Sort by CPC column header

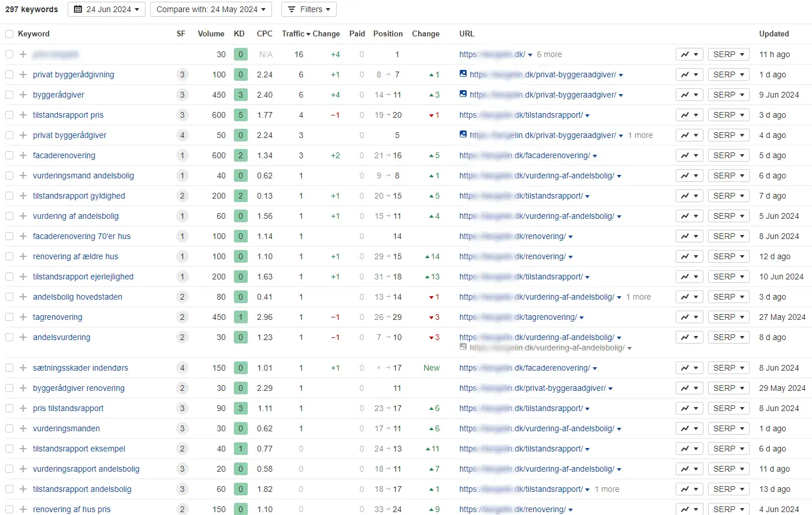265,33
